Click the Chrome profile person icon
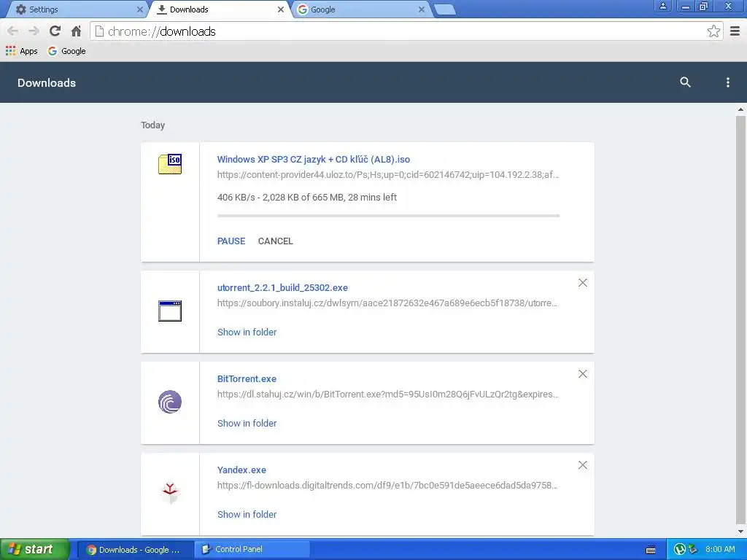Screen dimensions: 747x560 point(662,6)
